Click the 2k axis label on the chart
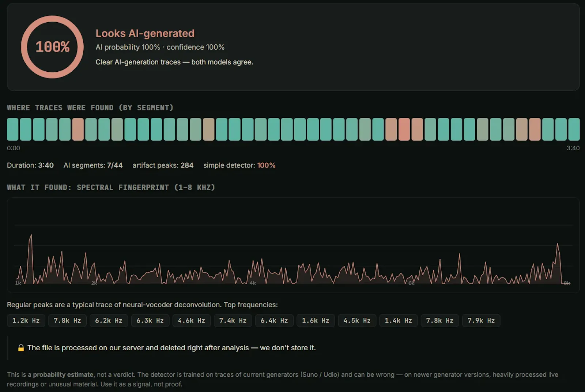This screenshot has width=585, height=392. [x=94, y=283]
